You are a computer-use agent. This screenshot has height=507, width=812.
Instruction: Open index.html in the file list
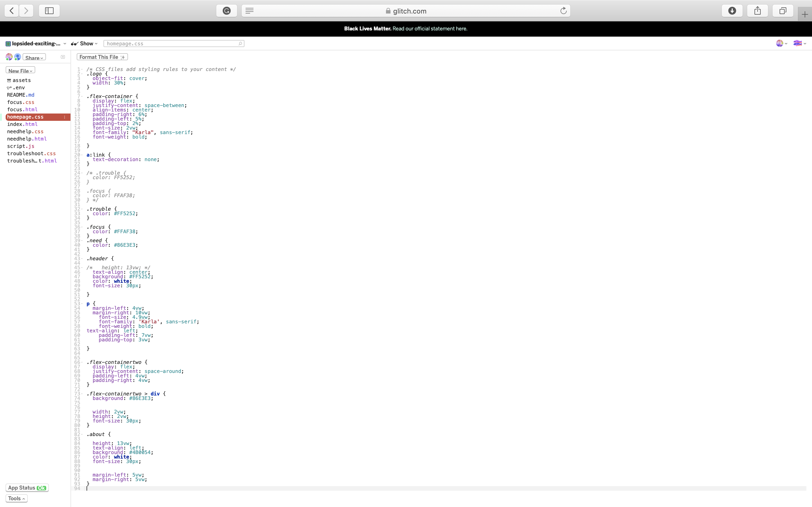pos(22,124)
